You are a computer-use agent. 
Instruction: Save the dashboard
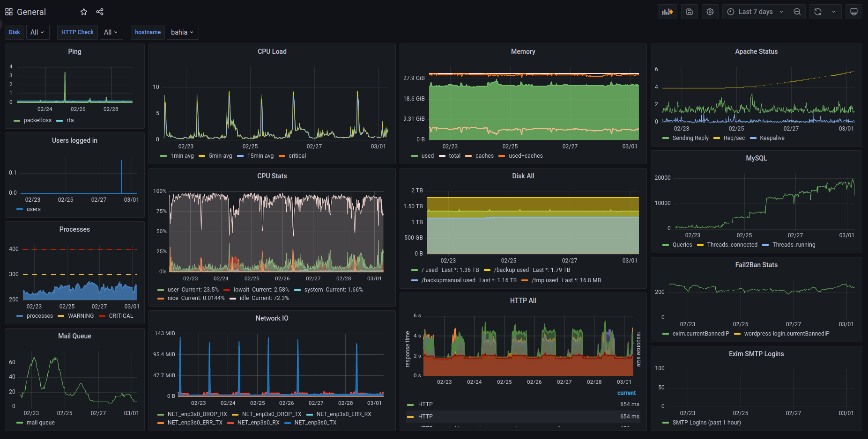click(x=690, y=12)
